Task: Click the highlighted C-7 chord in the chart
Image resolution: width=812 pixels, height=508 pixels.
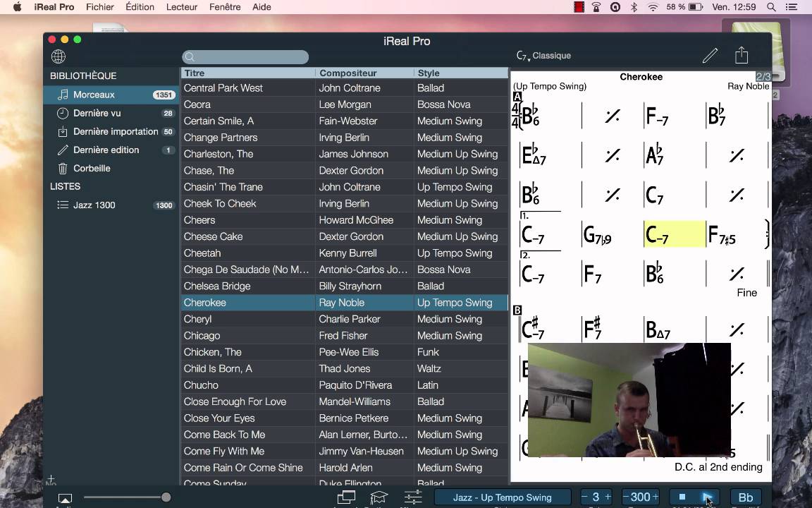Action: [x=675, y=234]
